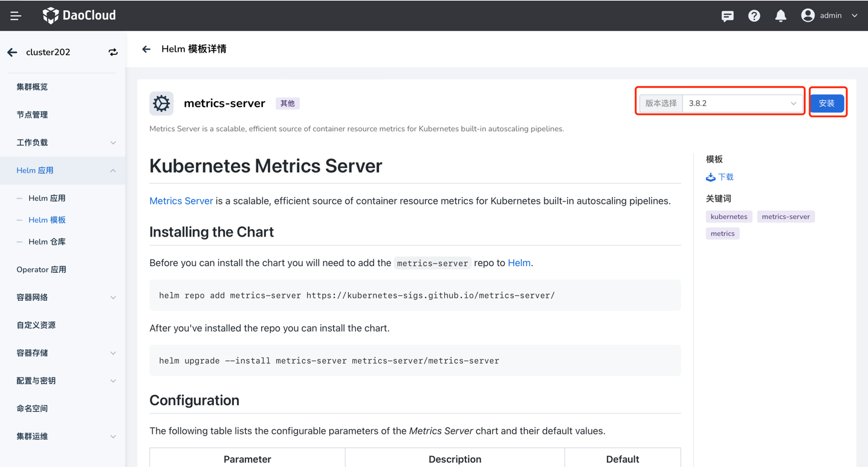Viewport: 868px width, 467px height.
Task: Click the switch cluster icon beside cluster202
Action: (113, 53)
